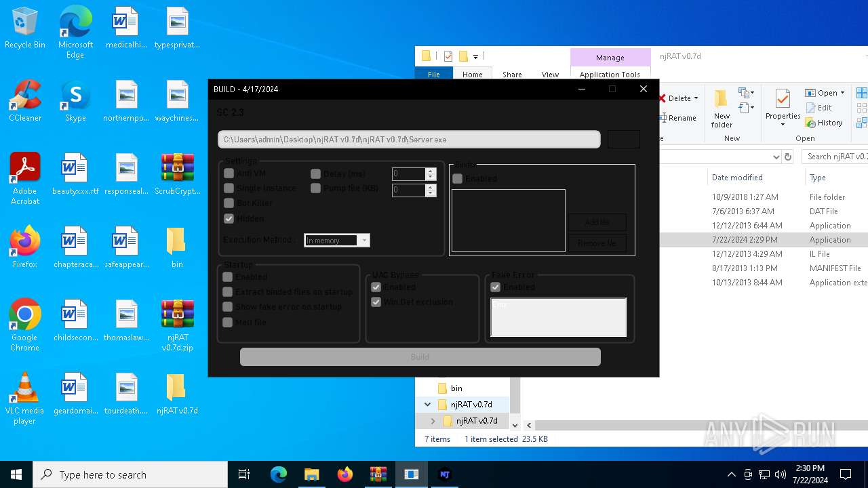The image size is (868, 488).
Task: Open the New item dropdown in ribbon
Action: click(746, 93)
